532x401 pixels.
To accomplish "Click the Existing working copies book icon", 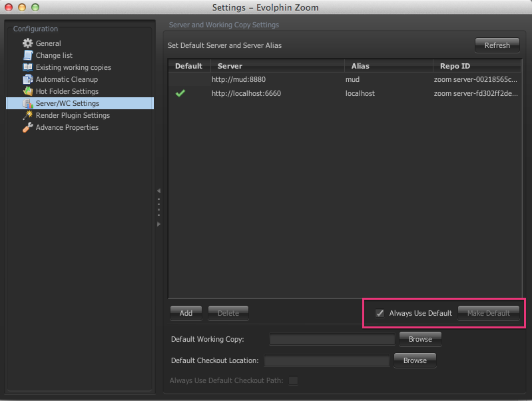I will click(27, 67).
